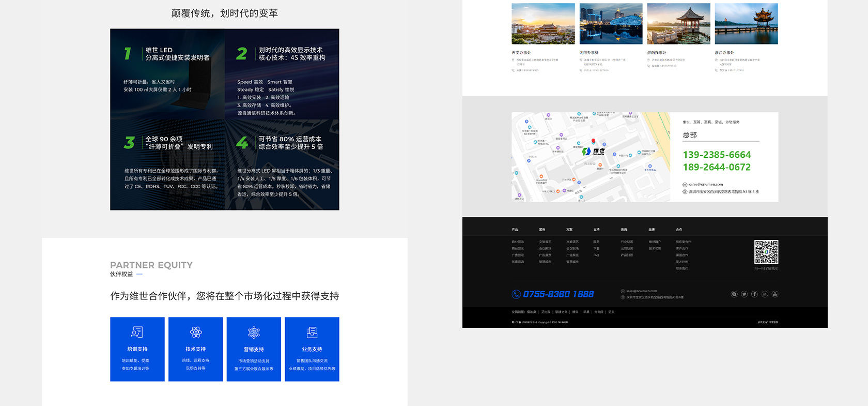The image size is (868, 406).
Task: Open the 资讯 footer menu heading
Action: click(624, 230)
